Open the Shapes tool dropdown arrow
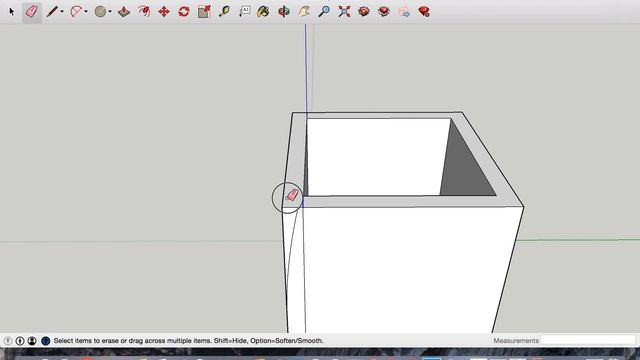 (110, 11)
